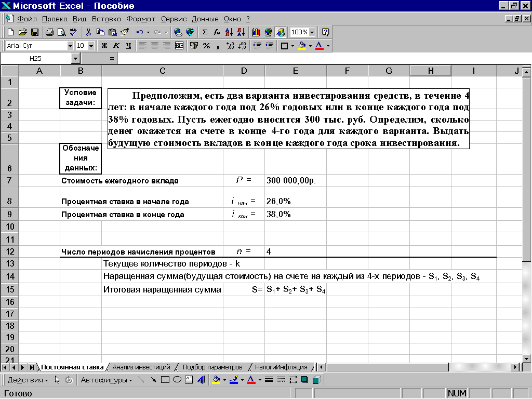Open a file with the Open folder icon
This screenshot has height=399, width=532.
(x=23, y=32)
